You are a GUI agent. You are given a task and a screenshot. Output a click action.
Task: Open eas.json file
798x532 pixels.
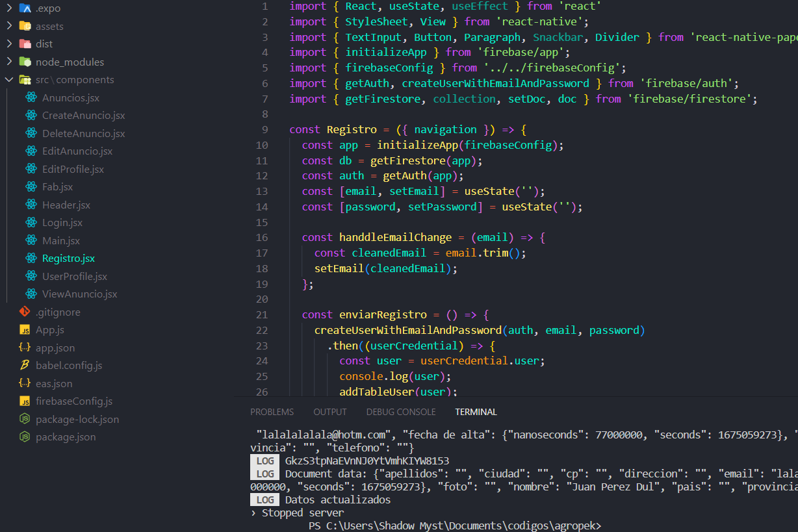pos(54,384)
